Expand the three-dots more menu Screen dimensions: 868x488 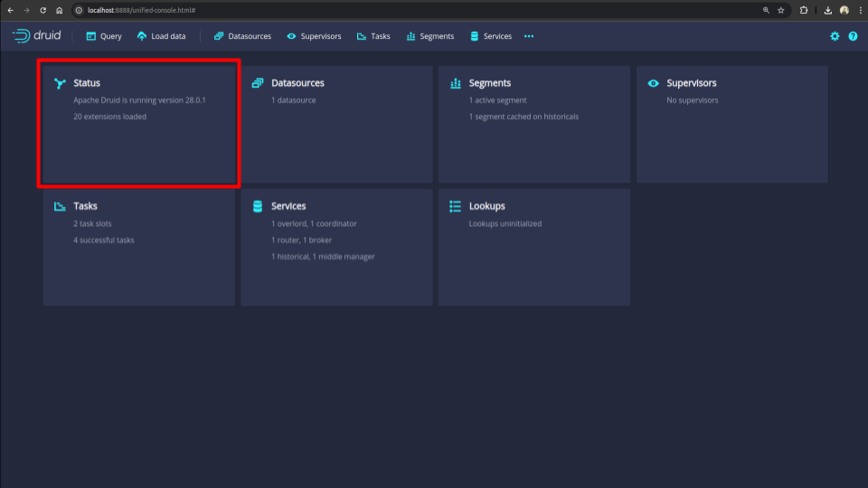click(529, 36)
